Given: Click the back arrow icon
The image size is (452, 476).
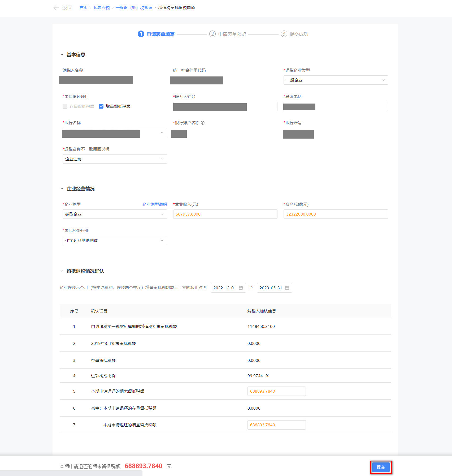Looking at the screenshot, I should pos(56,8).
